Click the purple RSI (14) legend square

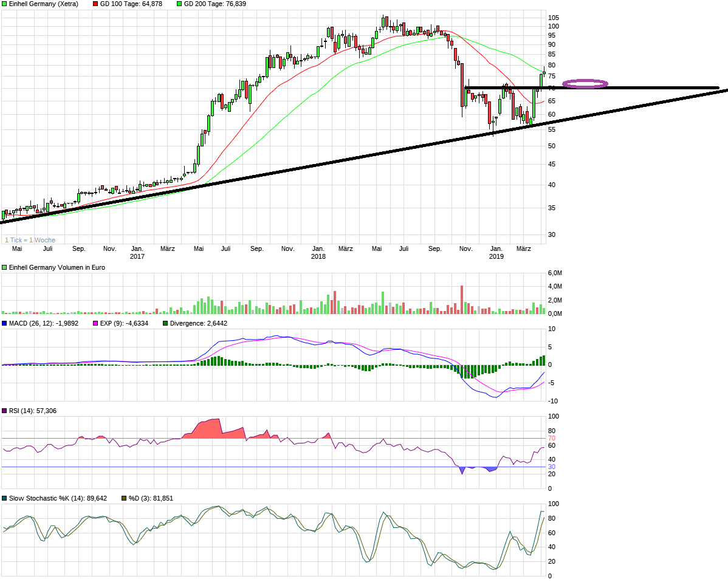(x=4, y=411)
